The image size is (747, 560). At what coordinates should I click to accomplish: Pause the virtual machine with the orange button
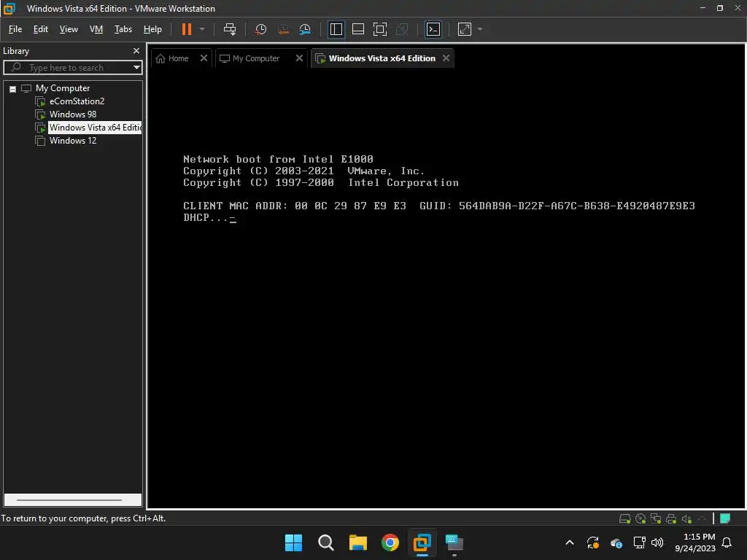[x=186, y=29]
